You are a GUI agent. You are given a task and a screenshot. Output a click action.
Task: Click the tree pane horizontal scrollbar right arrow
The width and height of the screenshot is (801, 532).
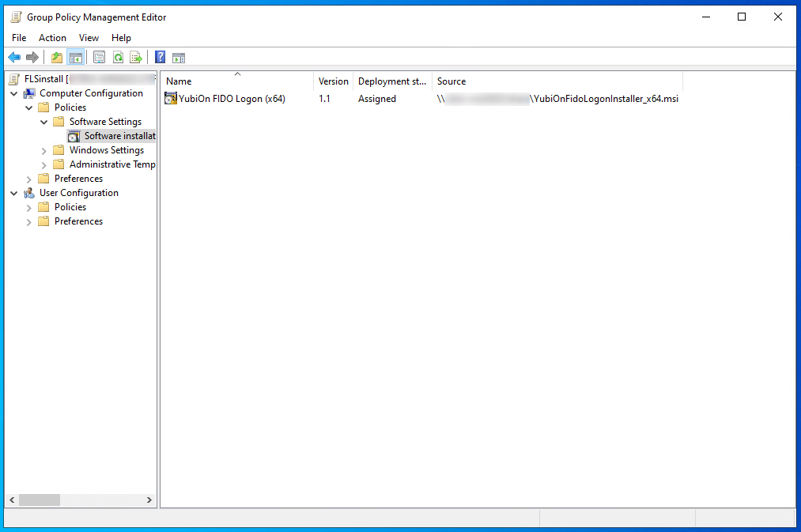[149, 500]
